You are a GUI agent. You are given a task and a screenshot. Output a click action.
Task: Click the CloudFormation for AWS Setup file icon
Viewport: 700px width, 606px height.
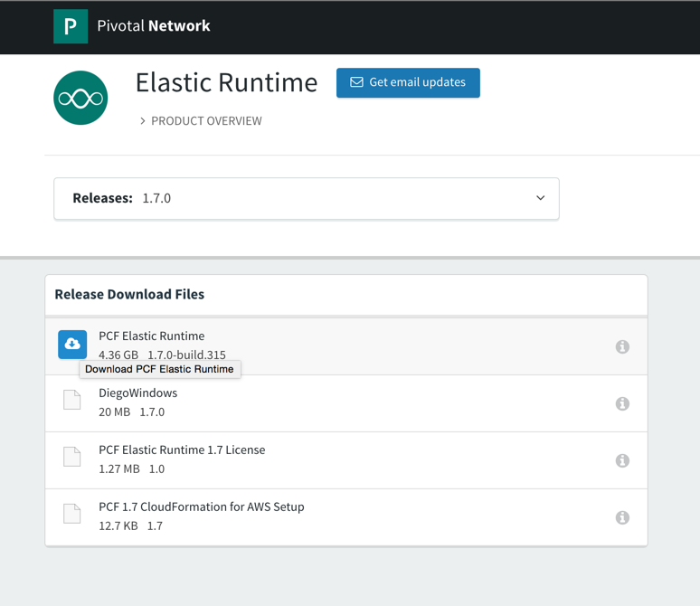pos(72,515)
